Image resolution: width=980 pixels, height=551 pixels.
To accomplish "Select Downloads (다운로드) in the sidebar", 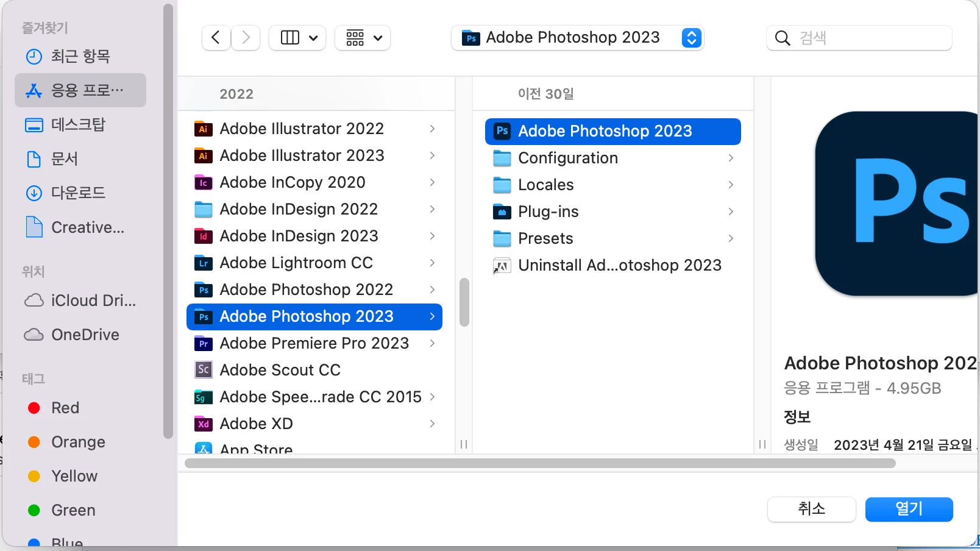I will point(80,193).
